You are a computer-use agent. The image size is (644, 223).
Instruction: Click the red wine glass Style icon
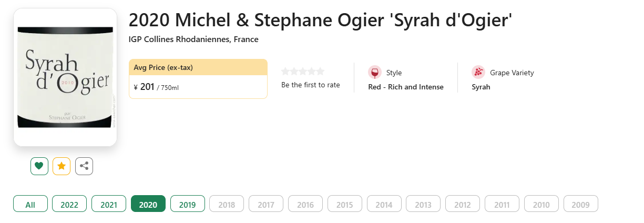click(x=374, y=73)
